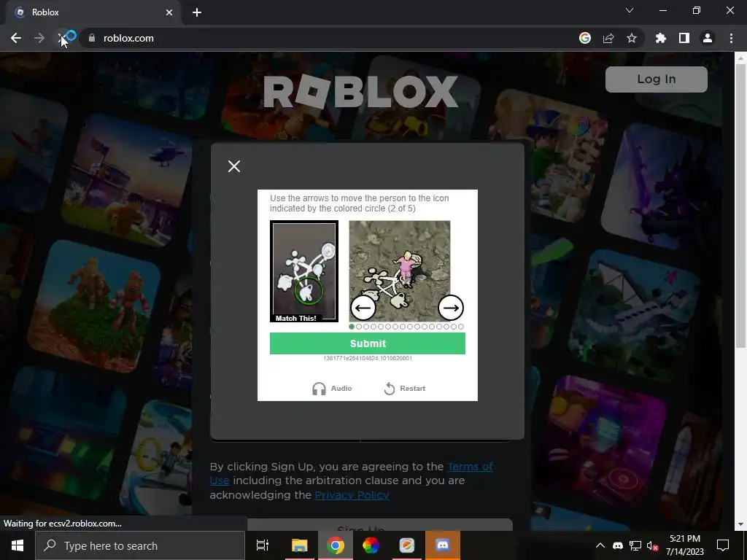Open Discord from the taskbar

coord(443,545)
